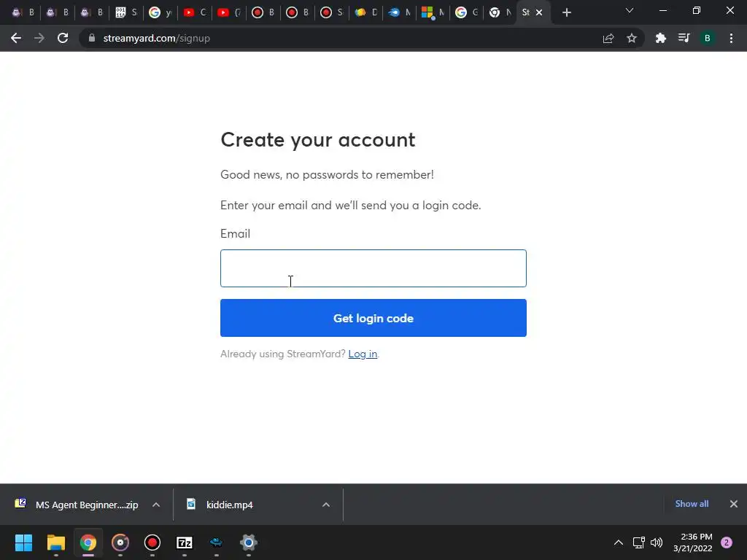Open the clock showing 2:36 PM
This screenshot has width=747, height=560.
coord(693,542)
